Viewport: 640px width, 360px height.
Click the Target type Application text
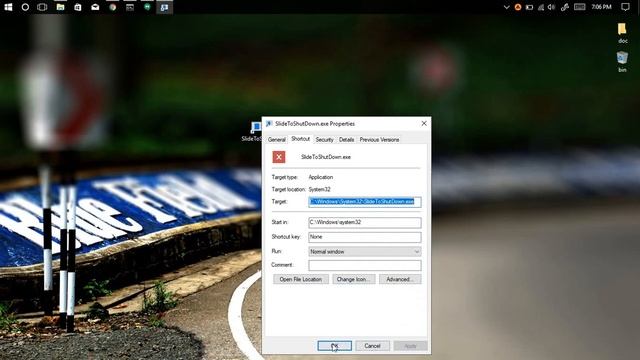[x=321, y=177]
